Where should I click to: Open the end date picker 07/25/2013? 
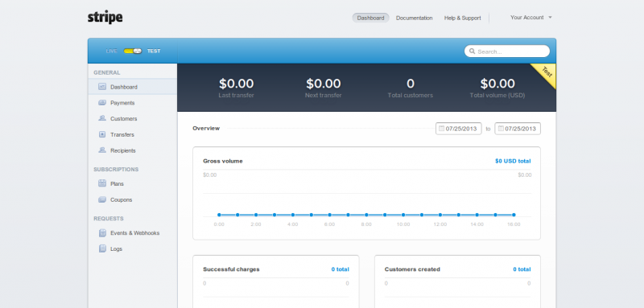tap(518, 129)
